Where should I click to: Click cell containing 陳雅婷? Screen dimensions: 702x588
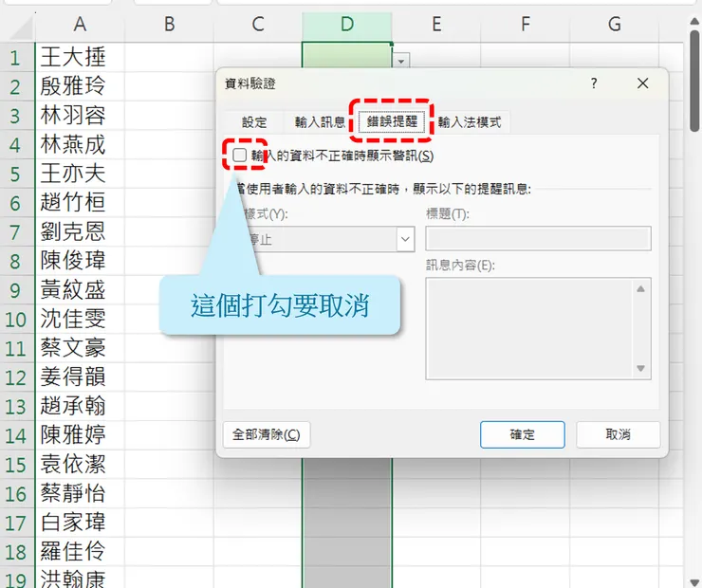[80, 435]
